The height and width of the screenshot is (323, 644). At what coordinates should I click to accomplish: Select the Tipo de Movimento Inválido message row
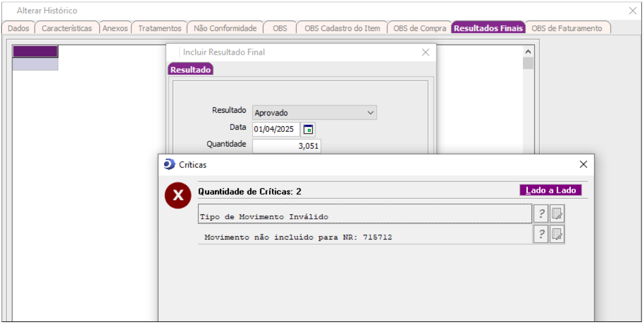364,216
